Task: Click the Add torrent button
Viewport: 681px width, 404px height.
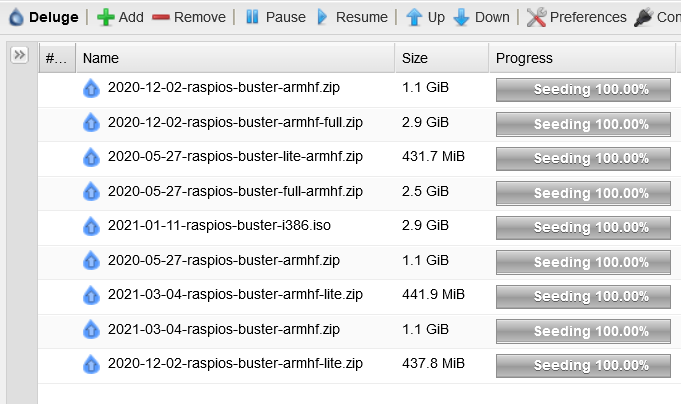Action: [x=120, y=17]
